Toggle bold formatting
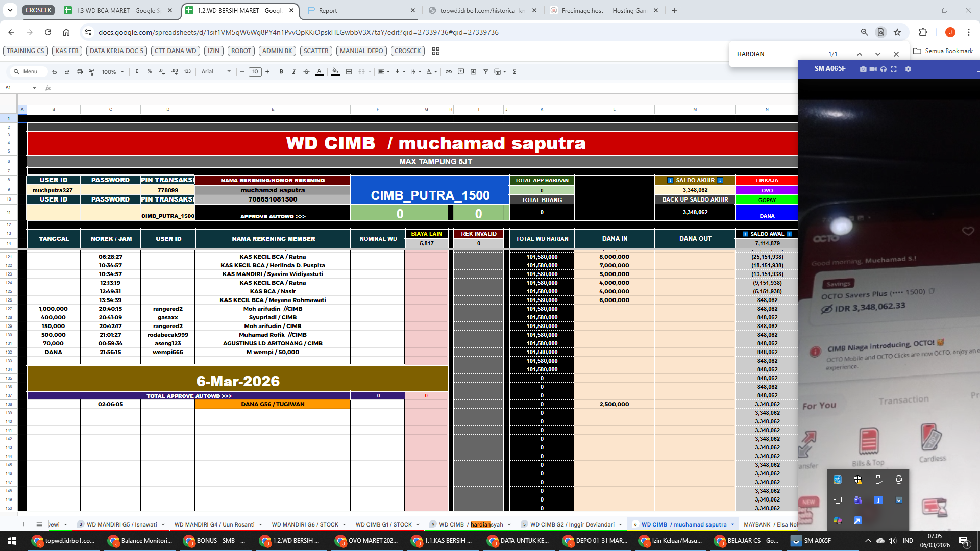 (281, 72)
